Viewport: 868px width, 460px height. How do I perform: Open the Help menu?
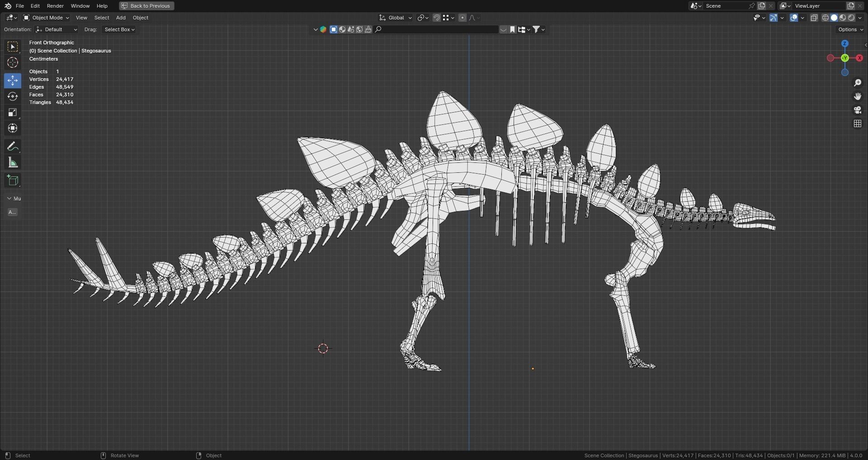[x=102, y=6]
